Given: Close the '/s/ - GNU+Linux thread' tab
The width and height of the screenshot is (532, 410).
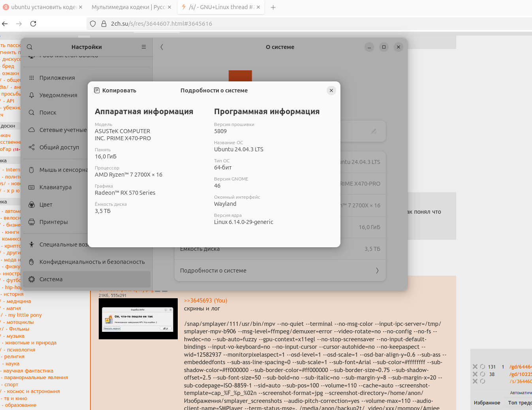Looking at the screenshot, I should [258, 7].
